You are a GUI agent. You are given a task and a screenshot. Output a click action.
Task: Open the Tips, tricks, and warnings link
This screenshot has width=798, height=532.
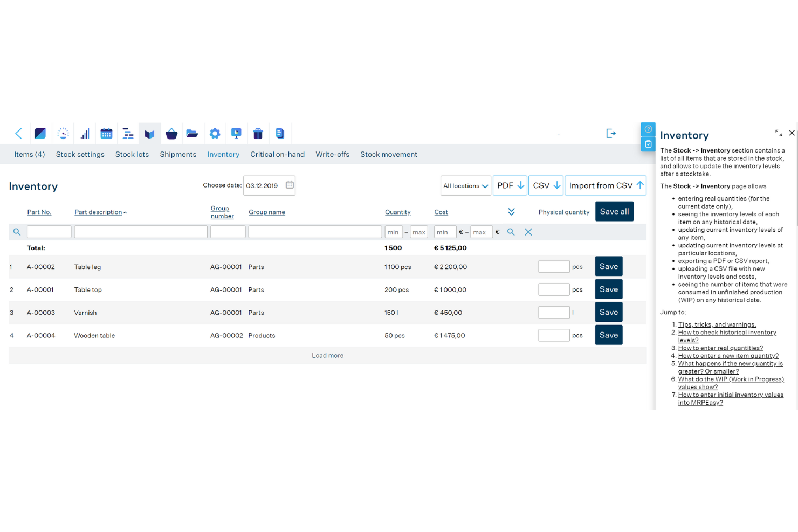click(x=717, y=324)
